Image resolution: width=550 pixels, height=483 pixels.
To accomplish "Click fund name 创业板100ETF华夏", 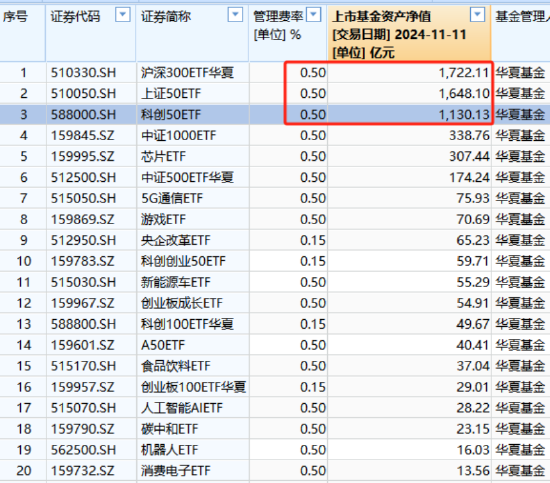I will coord(193,387).
